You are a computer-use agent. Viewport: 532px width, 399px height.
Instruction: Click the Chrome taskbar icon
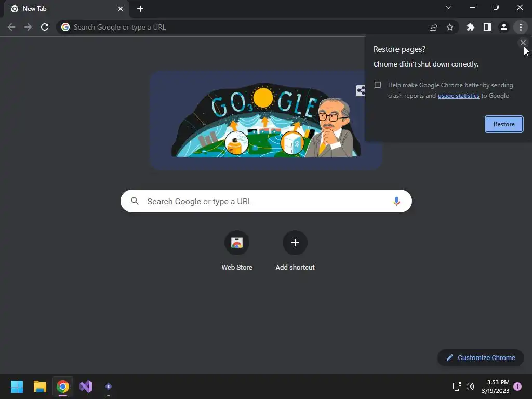(63, 387)
